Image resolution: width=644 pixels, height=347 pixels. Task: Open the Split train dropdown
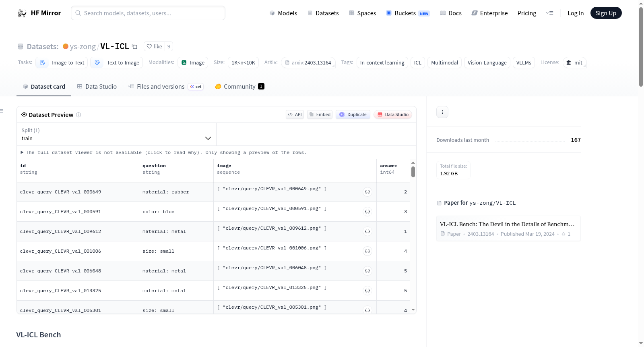(116, 134)
